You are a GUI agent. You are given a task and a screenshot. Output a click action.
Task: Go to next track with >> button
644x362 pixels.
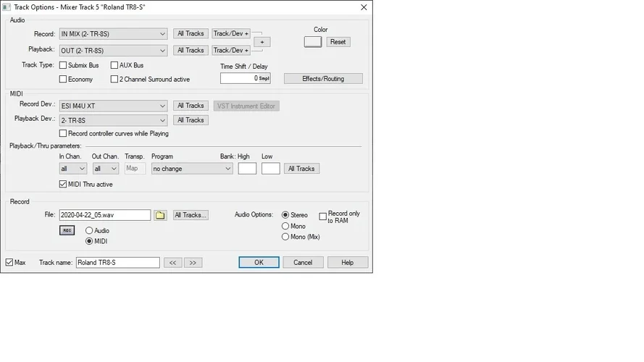(x=193, y=263)
